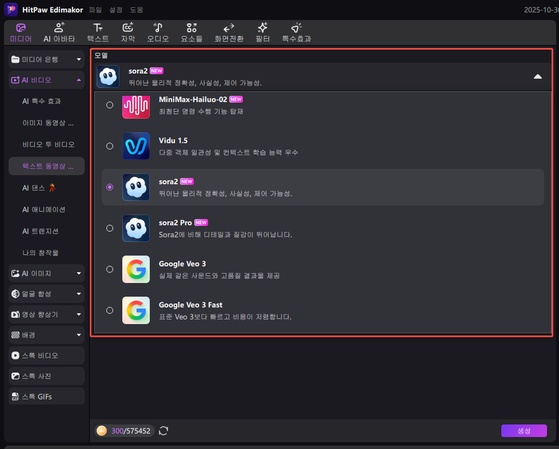
Task: Expand the 배경 section arrow
Action: point(79,335)
